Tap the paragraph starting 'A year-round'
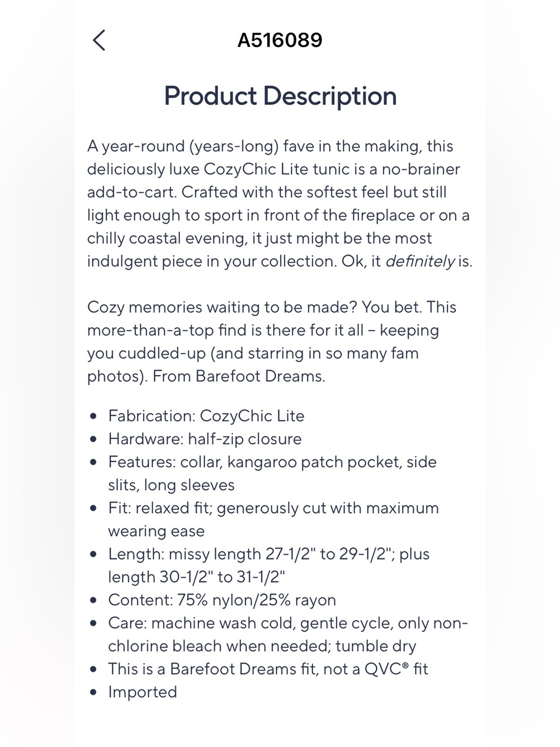 (x=279, y=203)
